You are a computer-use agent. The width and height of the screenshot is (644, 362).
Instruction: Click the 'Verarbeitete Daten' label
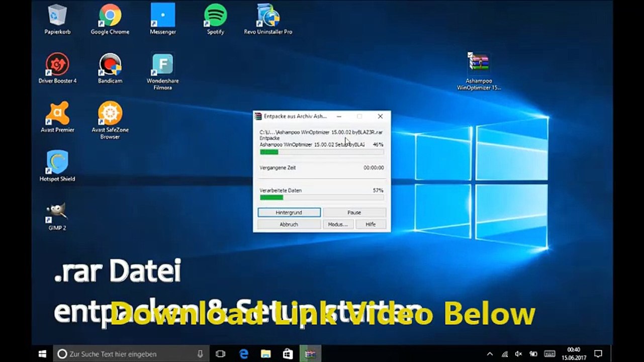[x=281, y=191]
